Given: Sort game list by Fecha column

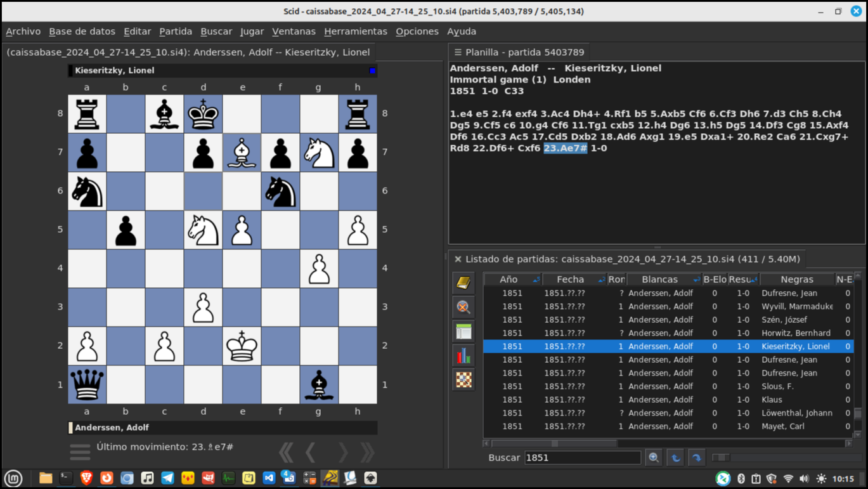Looking at the screenshot, I should click(x=574, y=279).
